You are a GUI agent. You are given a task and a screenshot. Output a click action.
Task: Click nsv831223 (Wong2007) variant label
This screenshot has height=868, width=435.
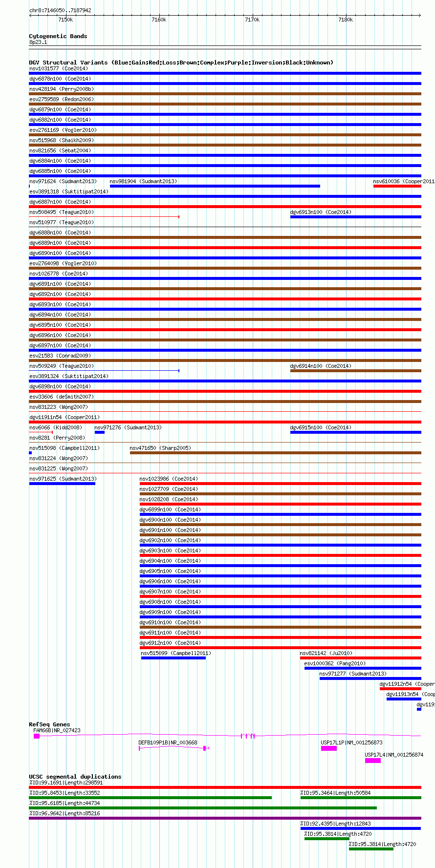tap(59, 407)
